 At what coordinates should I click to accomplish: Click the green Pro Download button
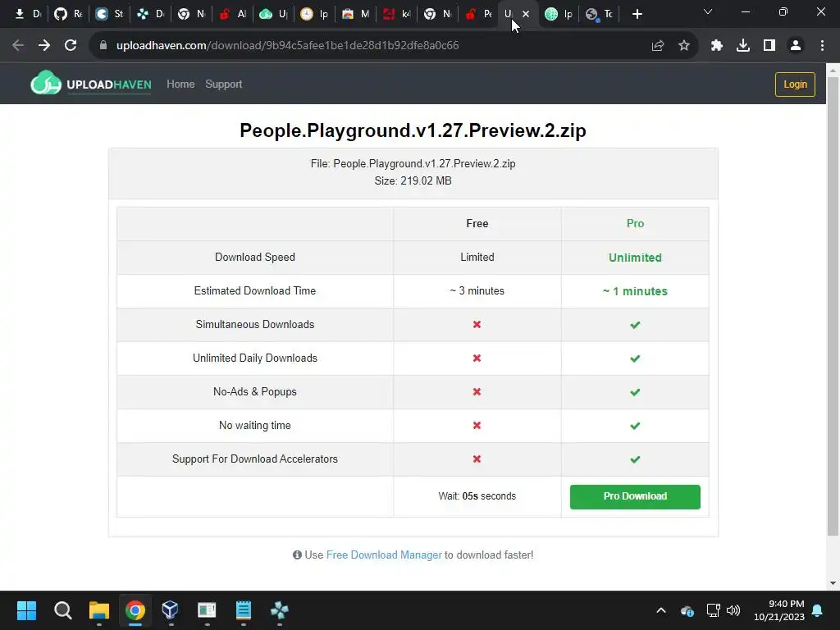pos(635,496)
